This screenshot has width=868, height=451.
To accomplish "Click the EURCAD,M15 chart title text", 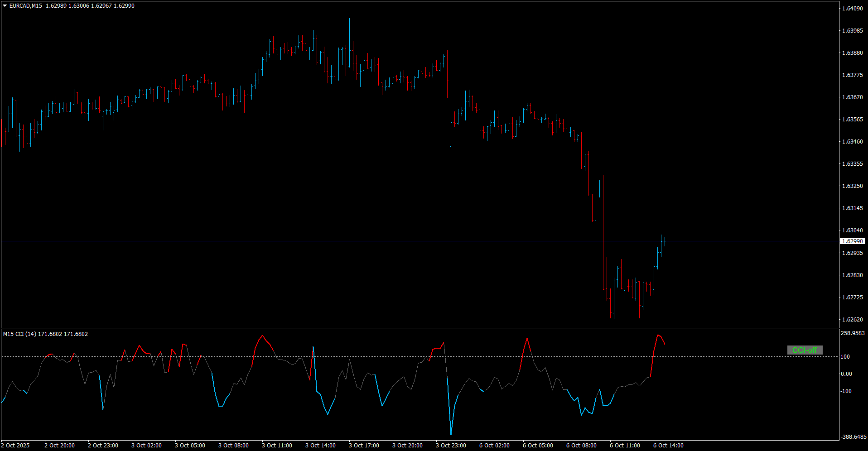I will pos(26,6).
